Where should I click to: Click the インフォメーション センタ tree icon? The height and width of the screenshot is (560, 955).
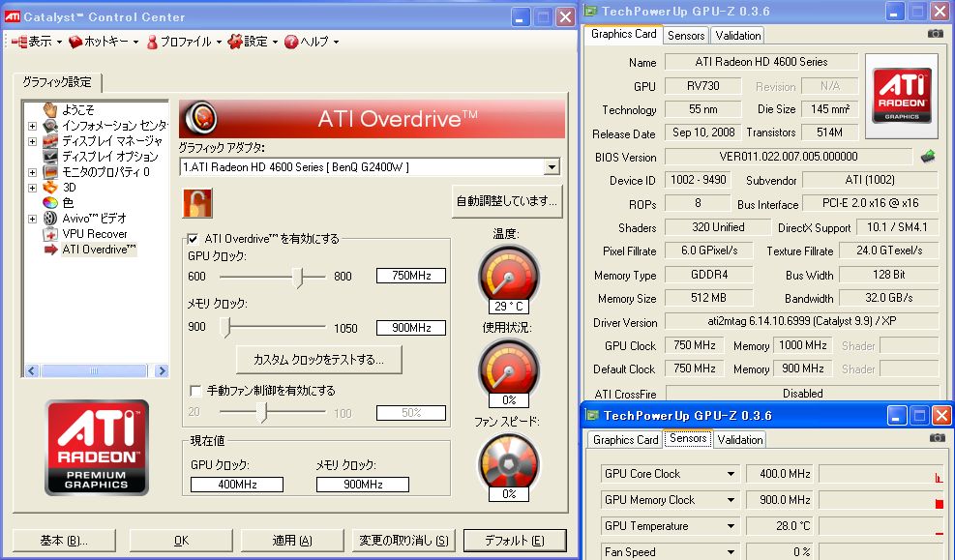coord(50,126)
